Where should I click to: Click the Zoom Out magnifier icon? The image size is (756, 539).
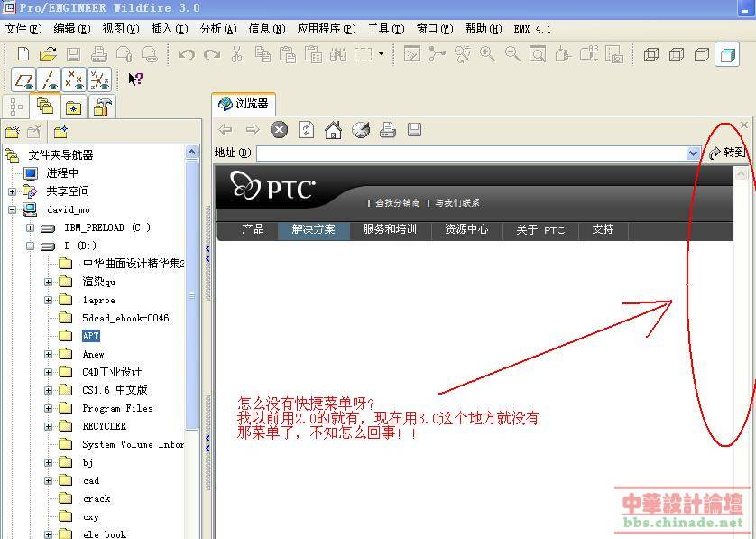pos(512,54)
